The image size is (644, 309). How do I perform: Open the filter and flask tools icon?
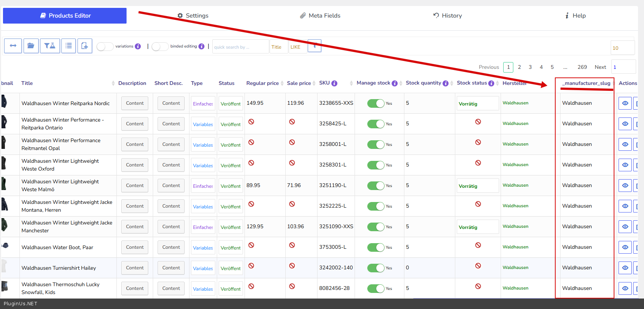50,46
